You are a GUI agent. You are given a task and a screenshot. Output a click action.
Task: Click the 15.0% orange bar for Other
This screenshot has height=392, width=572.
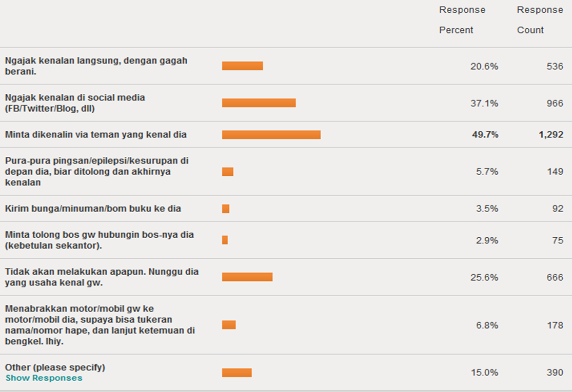236,373
